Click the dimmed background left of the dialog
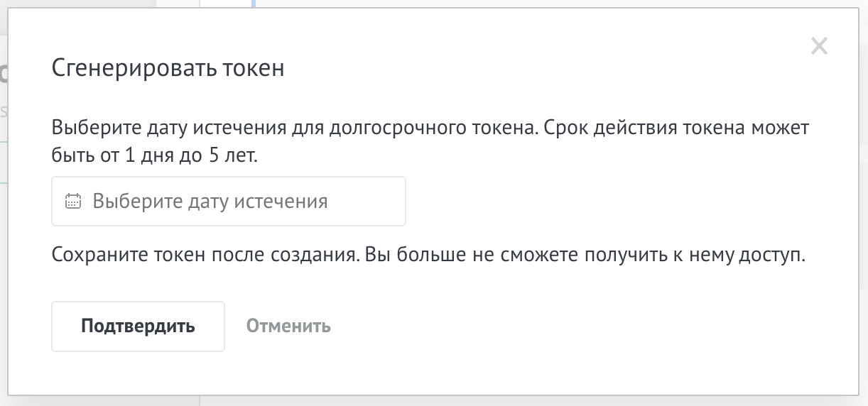 click(4, 213)
